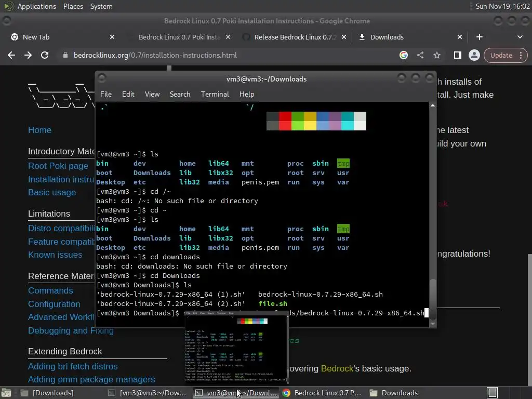Open a new Chrome tab with plus

click(x=480, y=37)
